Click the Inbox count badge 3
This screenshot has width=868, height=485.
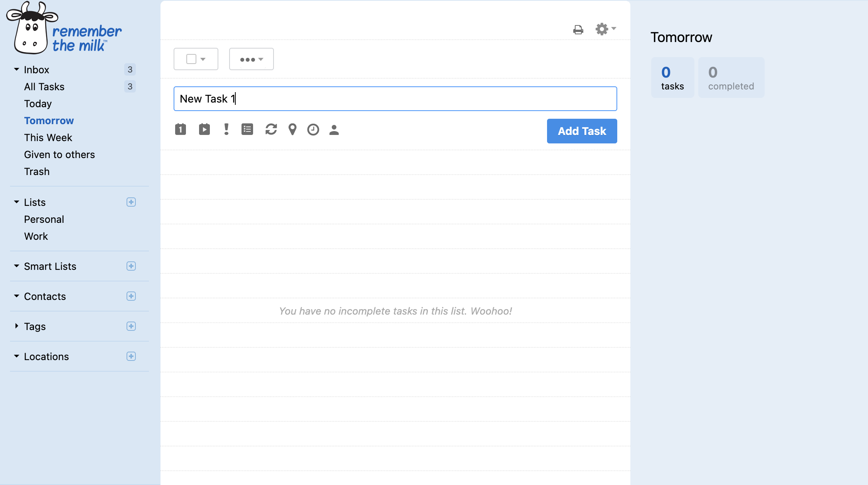(130, 69)
